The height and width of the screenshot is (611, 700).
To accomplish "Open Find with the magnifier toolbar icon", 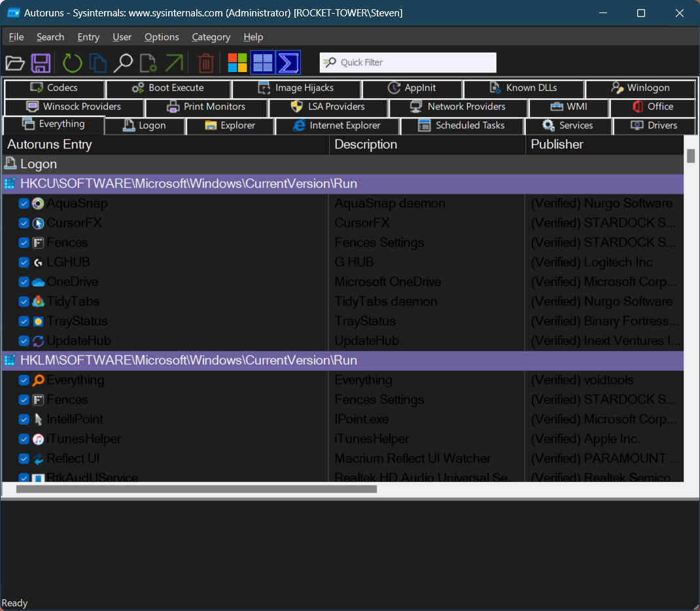I will (x=123, y=63).
